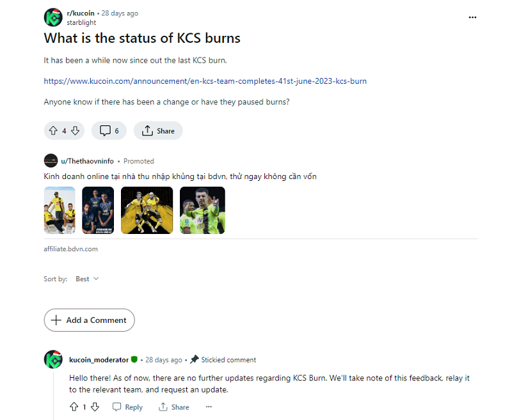Click the Add a Comment button
The width and height of the screenshot is (512, 420).
(x=89, y=320)
